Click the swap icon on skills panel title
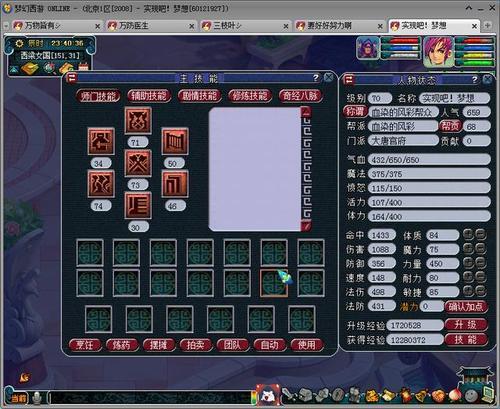This screenshot has height=409, width=500. coord(72,78)
